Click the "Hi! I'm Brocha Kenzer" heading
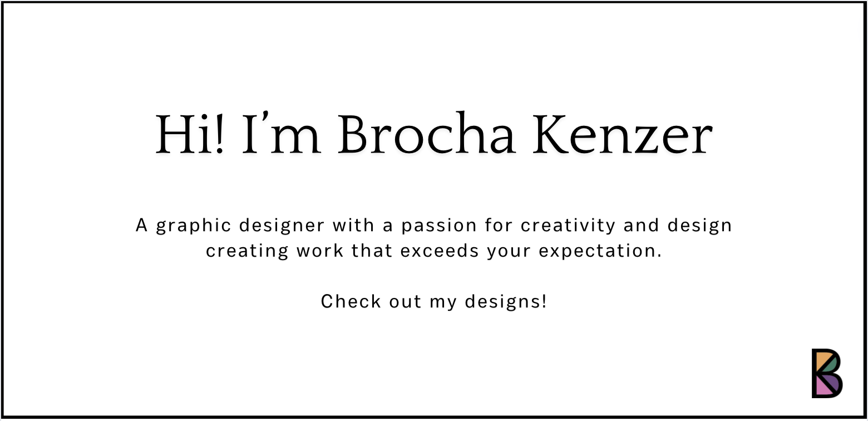868x421 pixels. [434, 135]
